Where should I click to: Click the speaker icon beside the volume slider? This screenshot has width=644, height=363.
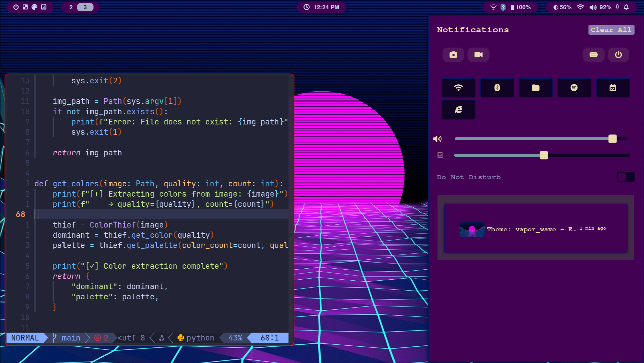(x=437, y=139)
